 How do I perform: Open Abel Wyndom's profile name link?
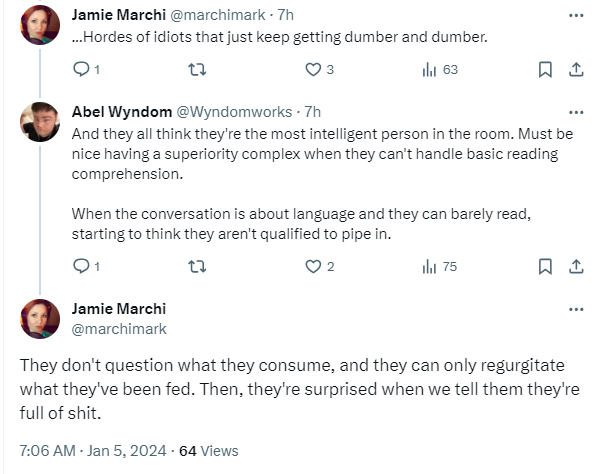121,112
